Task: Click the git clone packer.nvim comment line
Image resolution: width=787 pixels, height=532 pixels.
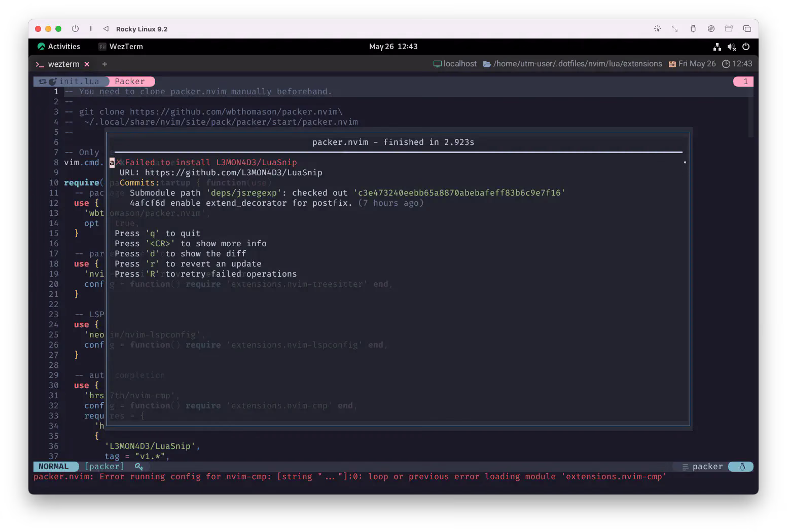Action: (203, 112)
